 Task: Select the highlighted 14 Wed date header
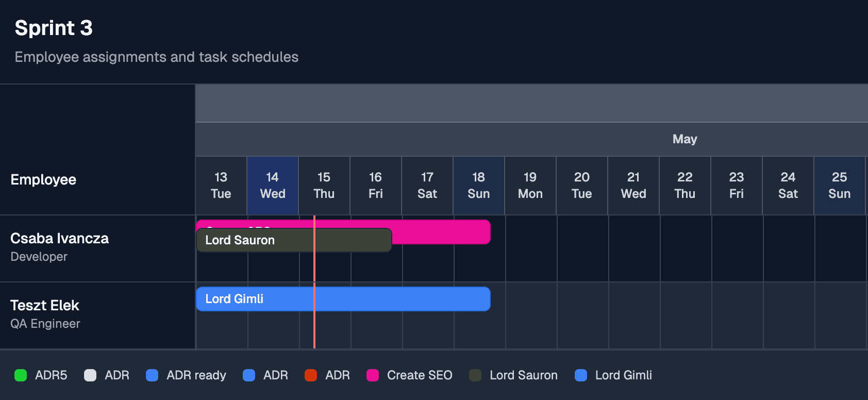tap(273, 186)
